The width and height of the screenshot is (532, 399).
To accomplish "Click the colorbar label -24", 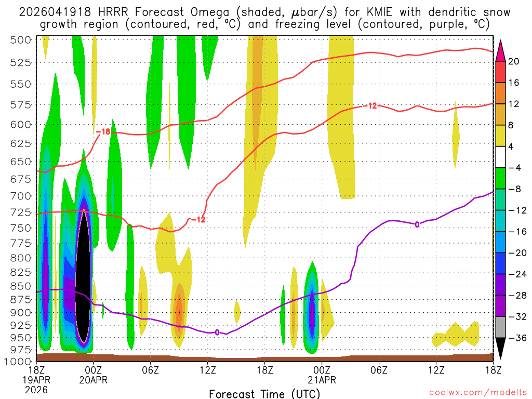I will [517, 274].
